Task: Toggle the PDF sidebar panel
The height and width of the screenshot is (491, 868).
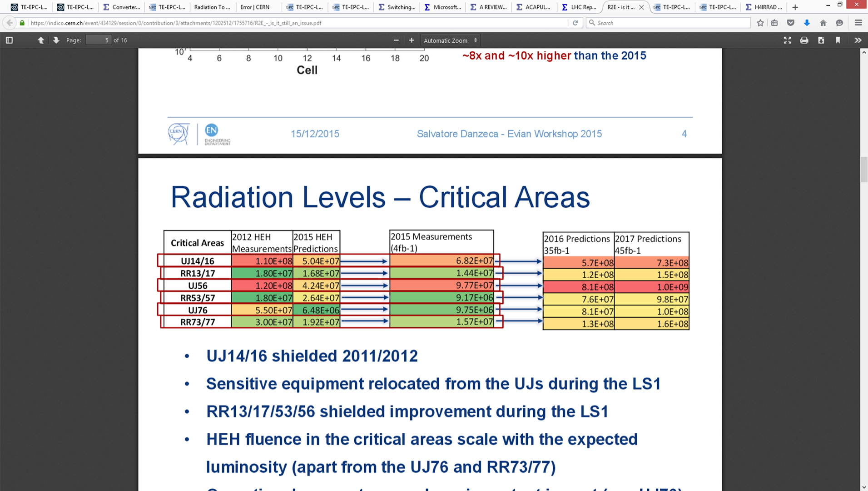Action: [9, 40]
